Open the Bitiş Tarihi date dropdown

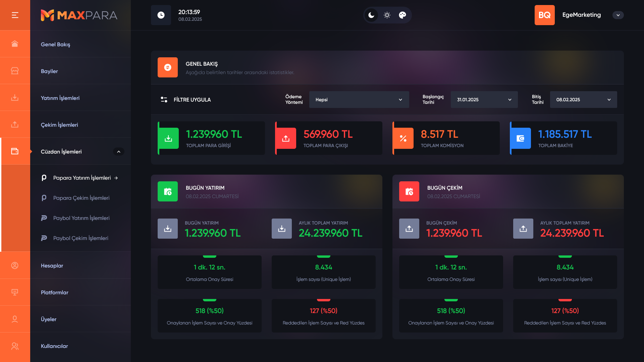[x=583, y=100]
